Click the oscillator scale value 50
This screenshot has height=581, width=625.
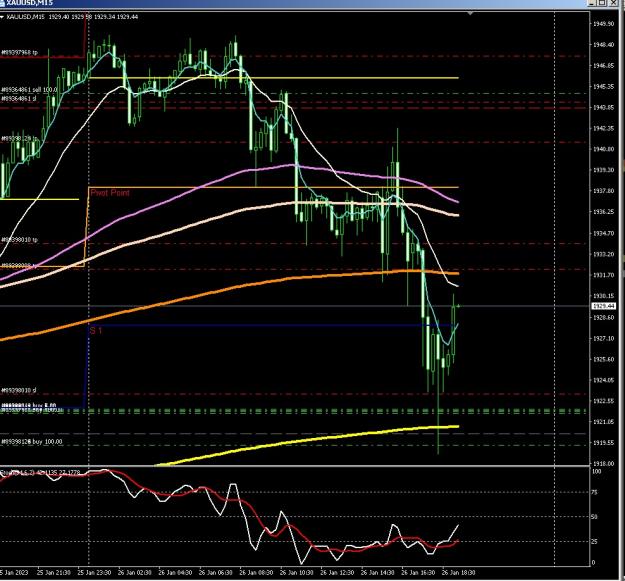(595, 517)
